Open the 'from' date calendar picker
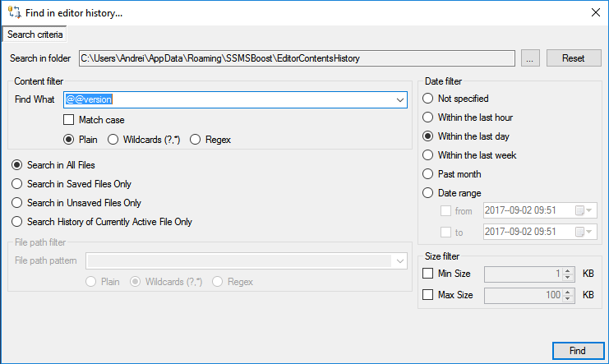The image size is (609, 364). (x=584, y=210)
